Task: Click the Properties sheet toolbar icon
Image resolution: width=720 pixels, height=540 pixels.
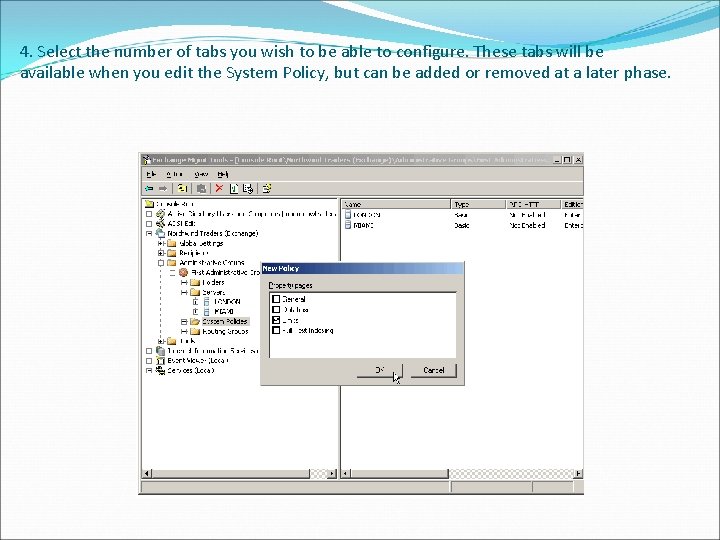Action: [x=234, y=188]
